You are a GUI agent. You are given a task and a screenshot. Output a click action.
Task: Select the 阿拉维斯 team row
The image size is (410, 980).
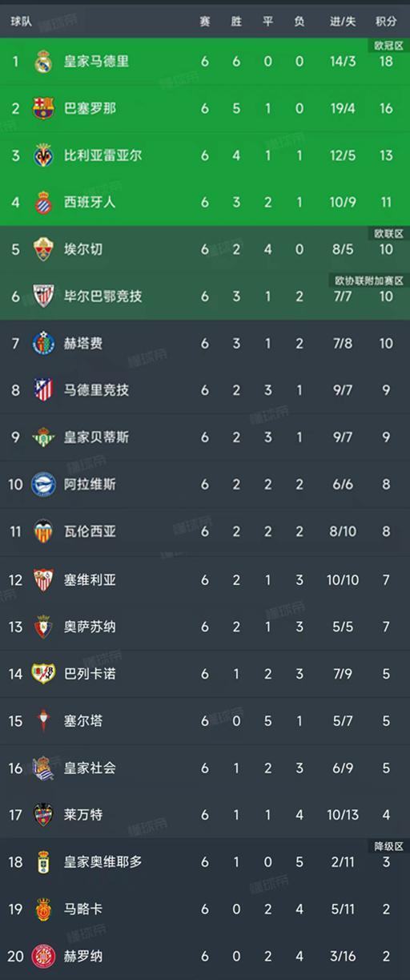point(205,485)
